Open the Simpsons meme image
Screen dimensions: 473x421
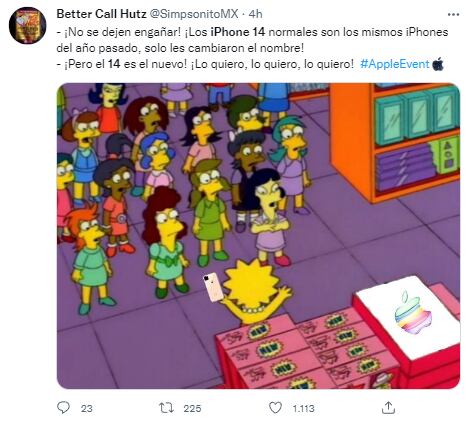(x=258, y=236)
